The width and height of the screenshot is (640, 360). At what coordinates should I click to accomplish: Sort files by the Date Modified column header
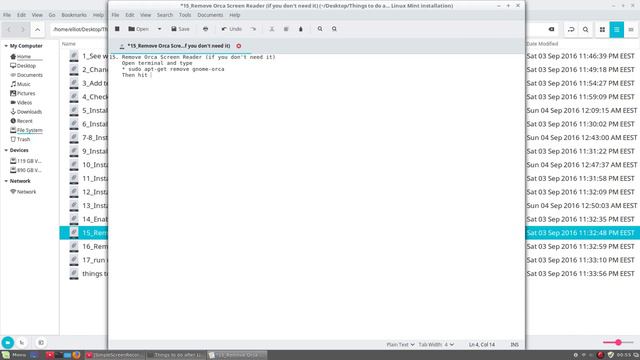point(542,44)
